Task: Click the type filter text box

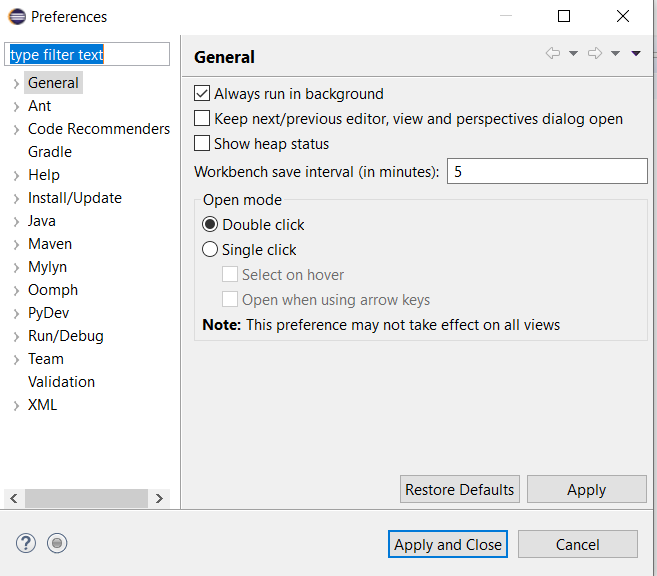Action: coord(88,55)
